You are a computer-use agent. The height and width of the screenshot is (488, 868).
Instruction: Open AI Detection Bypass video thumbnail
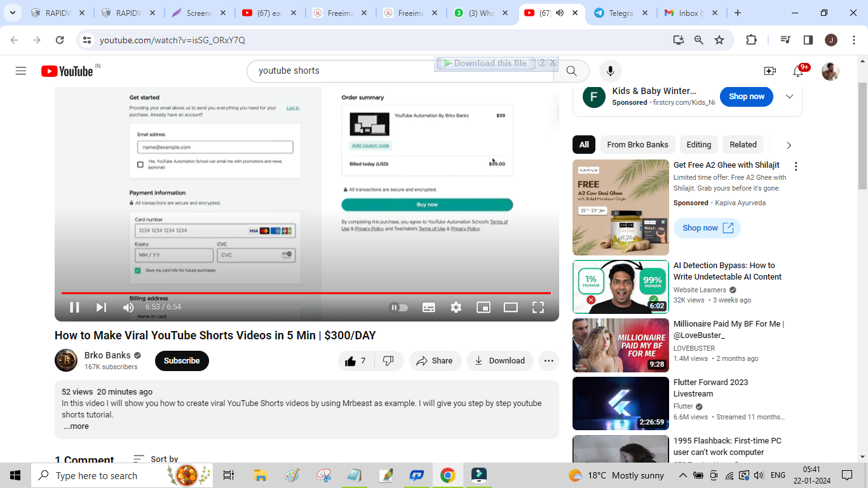[621, 287]
